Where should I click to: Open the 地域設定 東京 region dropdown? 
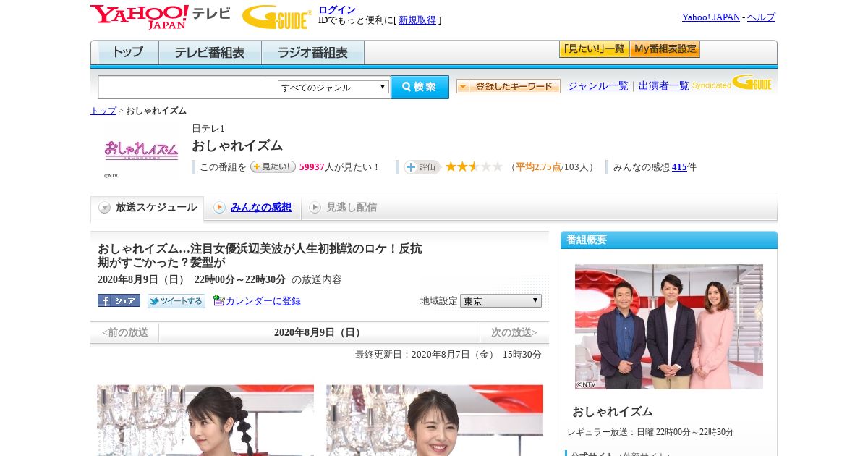[501, 300]
